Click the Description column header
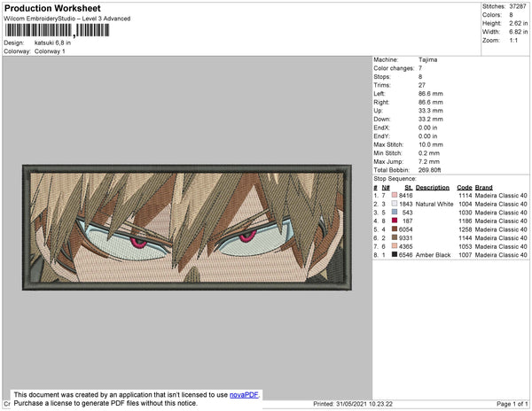 pos(433,188)
